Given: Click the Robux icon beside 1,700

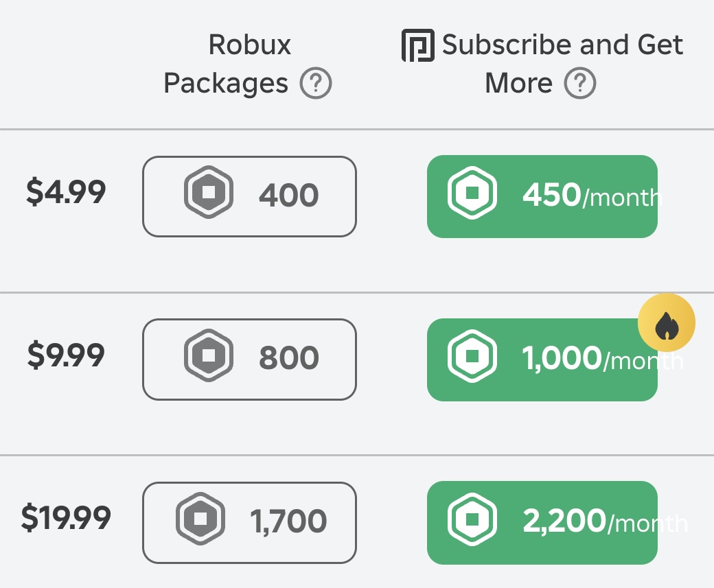Looking at the screenshot, I should (200, 519).
